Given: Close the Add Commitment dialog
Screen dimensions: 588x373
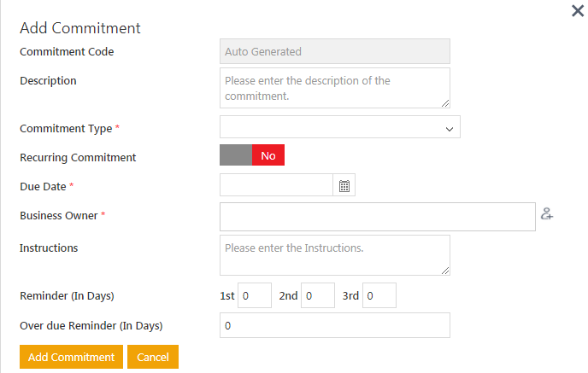Looking at the screenshot, I should (x=578, y=11).
